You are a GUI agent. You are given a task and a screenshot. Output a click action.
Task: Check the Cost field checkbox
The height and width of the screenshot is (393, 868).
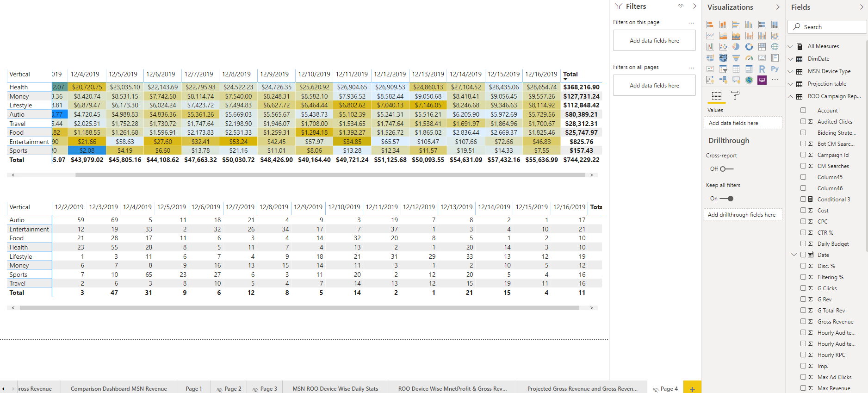(804, 210)
